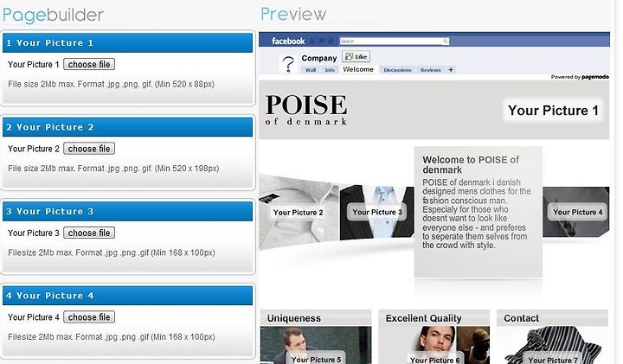Viewport: 623px width, 364px height.
Task: Click the Excellent Quality heading
Action: pos(423,318)
